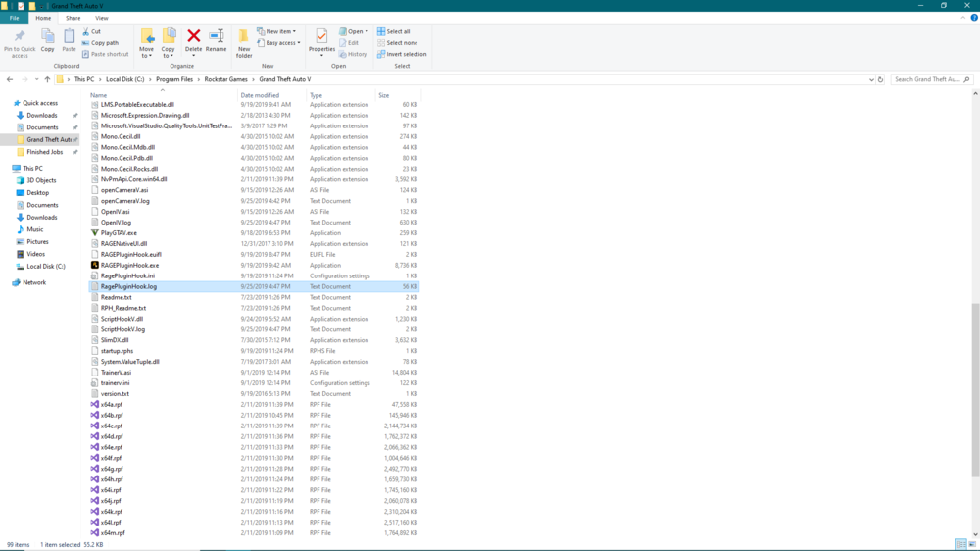980x551 pixels.
Task: Collapse the ribbon with the chevron
Action: [x=963, y=18]
